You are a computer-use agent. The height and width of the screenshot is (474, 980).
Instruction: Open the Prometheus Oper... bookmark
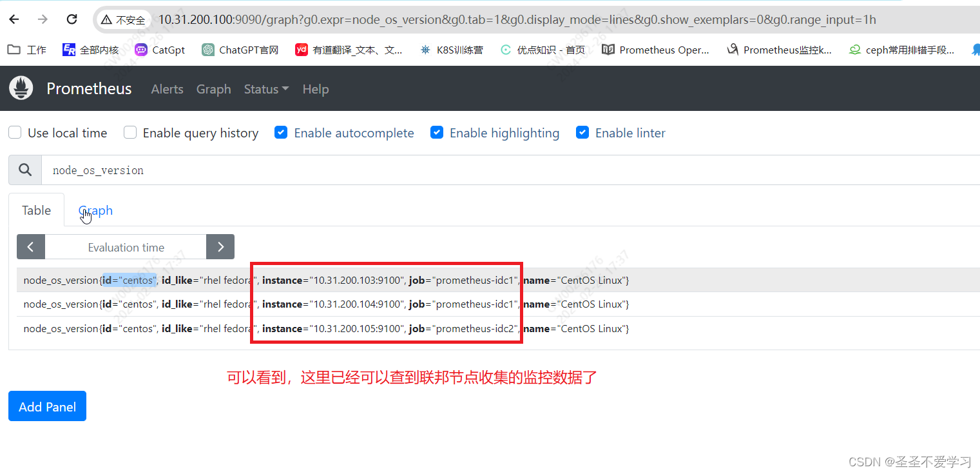tap(655, 50)
